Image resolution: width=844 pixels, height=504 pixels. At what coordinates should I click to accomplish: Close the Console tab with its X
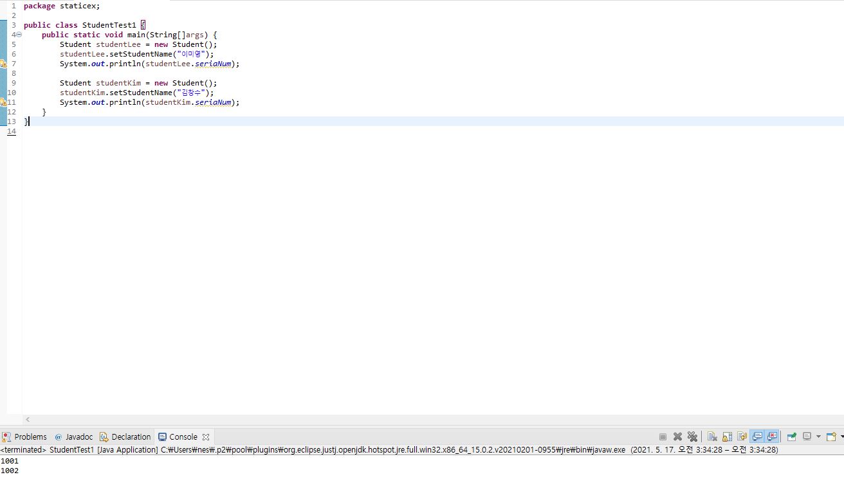(206, 437)
